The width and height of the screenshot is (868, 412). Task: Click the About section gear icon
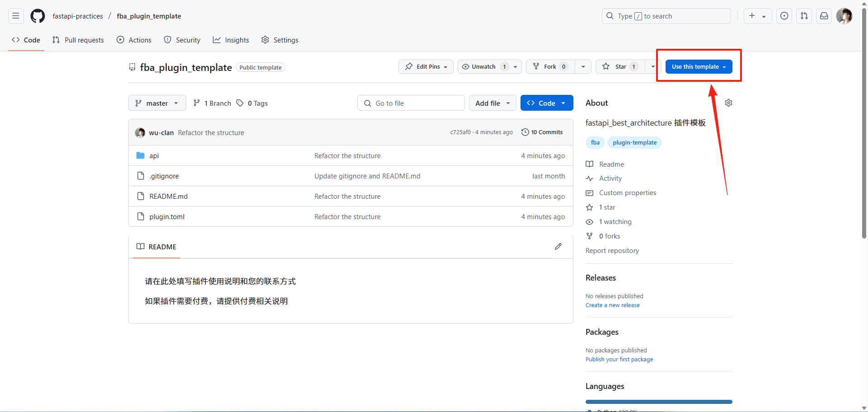click(x=728, y=103)
